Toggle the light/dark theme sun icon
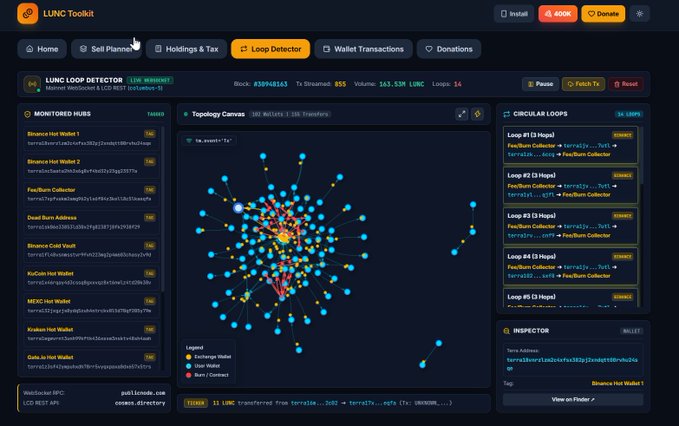 click(x=640, y=14)
